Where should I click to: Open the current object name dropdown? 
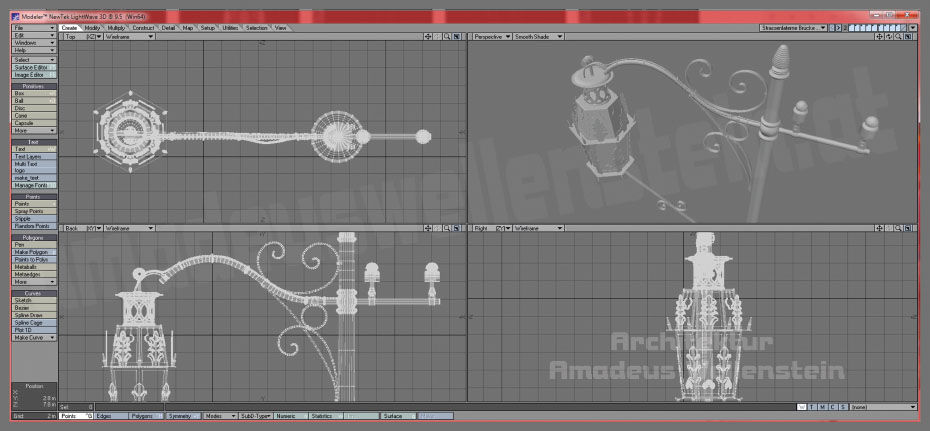793,28
